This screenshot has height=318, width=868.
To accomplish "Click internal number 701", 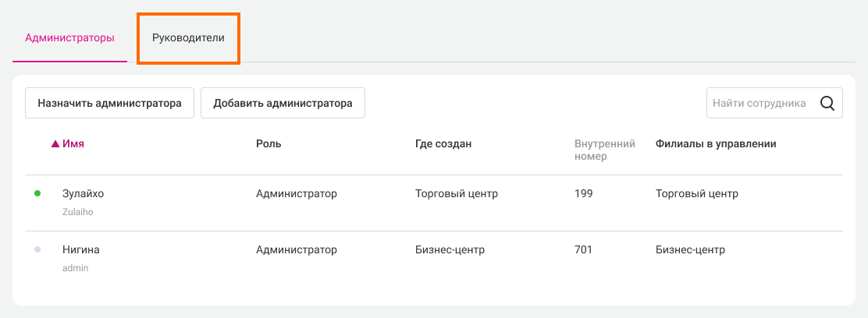I will click(583, 250).
